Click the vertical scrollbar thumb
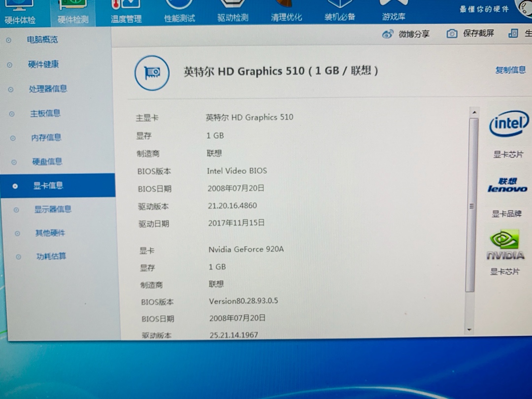The image size is (532, 399). tap(472, 205)
